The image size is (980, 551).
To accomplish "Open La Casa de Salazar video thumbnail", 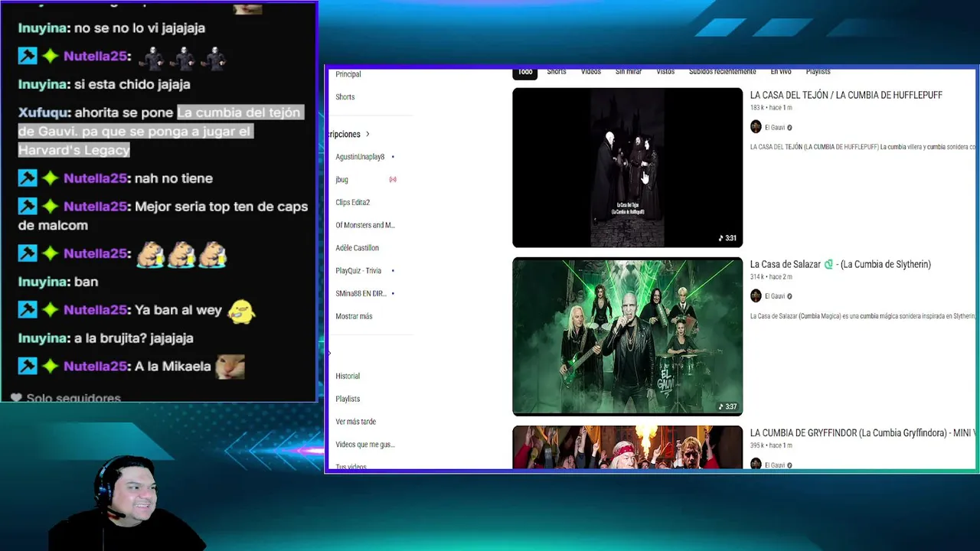I will (x=627, y=336).
